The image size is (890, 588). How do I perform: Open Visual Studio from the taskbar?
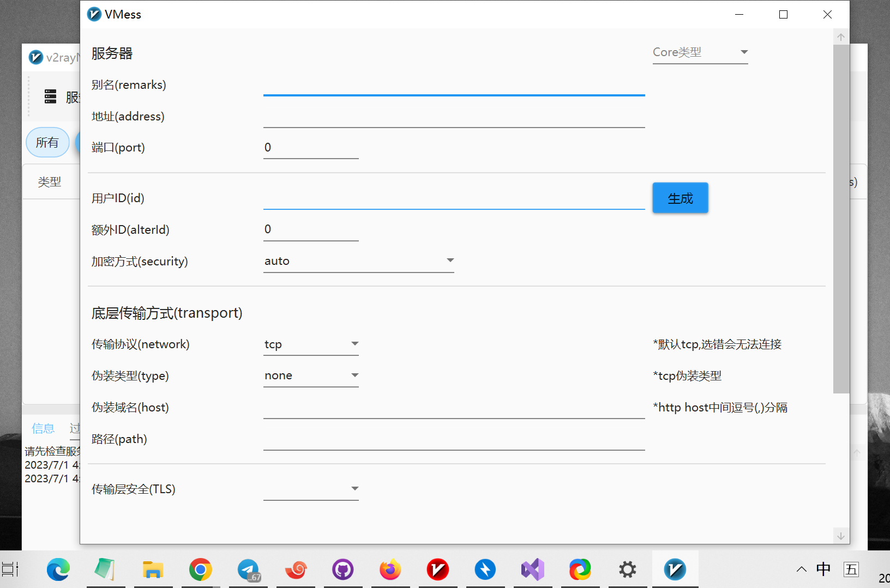pos(533,570)
